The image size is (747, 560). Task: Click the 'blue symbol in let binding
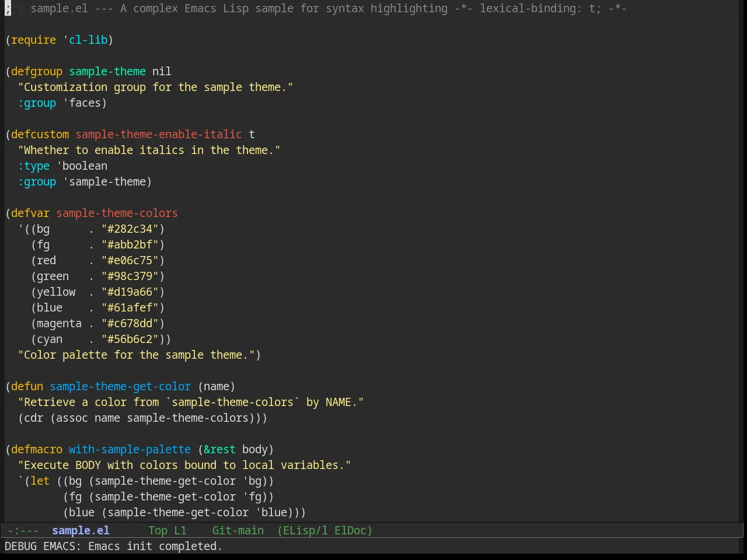pos(271,512)
